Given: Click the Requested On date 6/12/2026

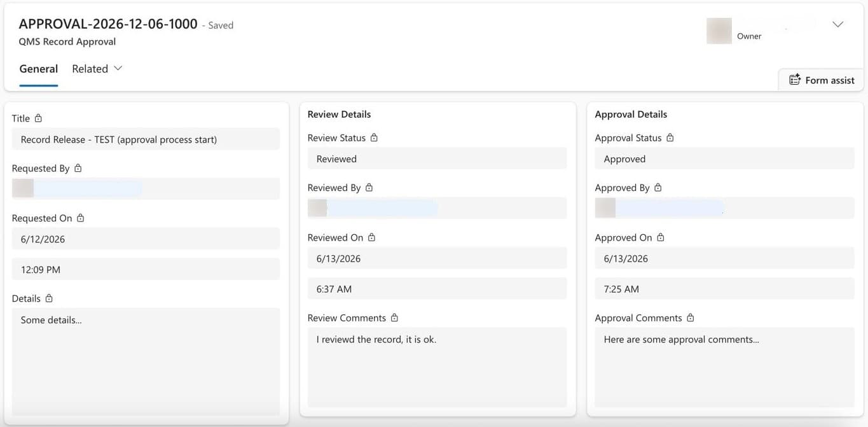Looking at the screenshot, I should point(146,239).
